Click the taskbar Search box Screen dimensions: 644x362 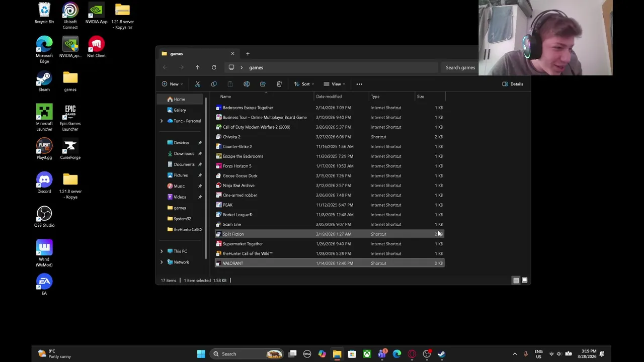(247, 354)
